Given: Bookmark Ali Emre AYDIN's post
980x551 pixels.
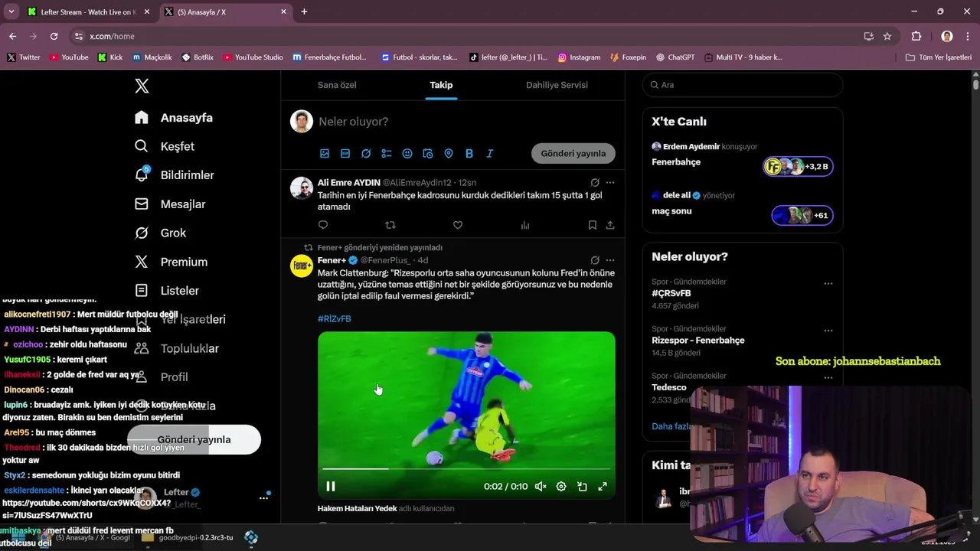Looking at the screenshot, I should click(x=593, y=225).
